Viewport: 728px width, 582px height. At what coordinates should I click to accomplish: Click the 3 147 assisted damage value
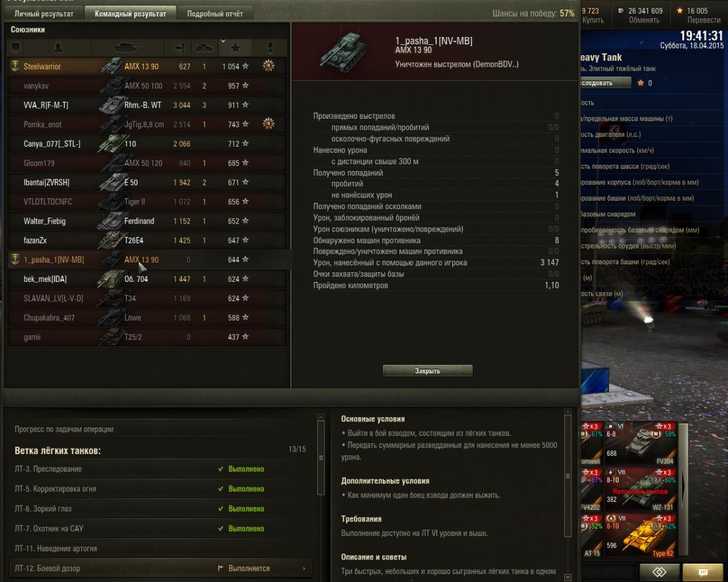pyautogui.click(x=550, y=263)
